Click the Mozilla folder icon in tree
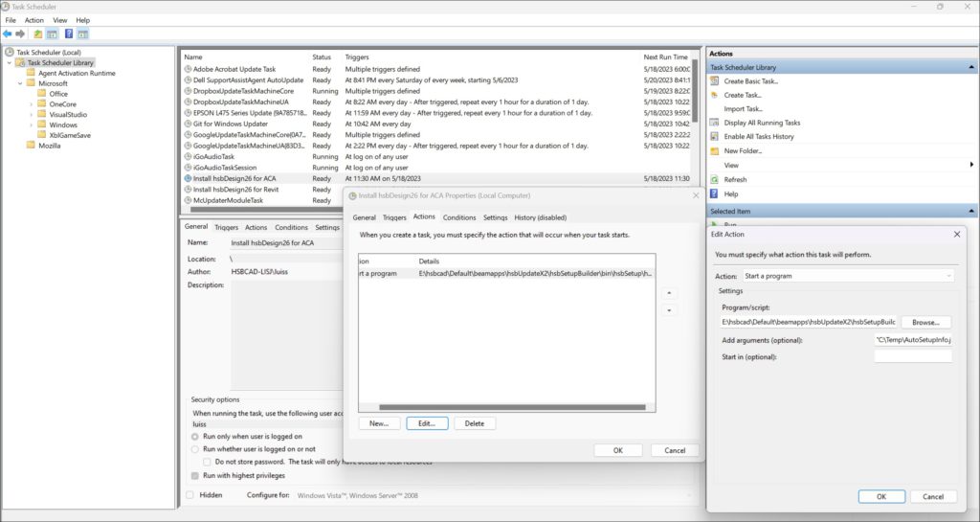Image resolution: width=980 pixels, height=522 pixels. [x=31, y=145]
